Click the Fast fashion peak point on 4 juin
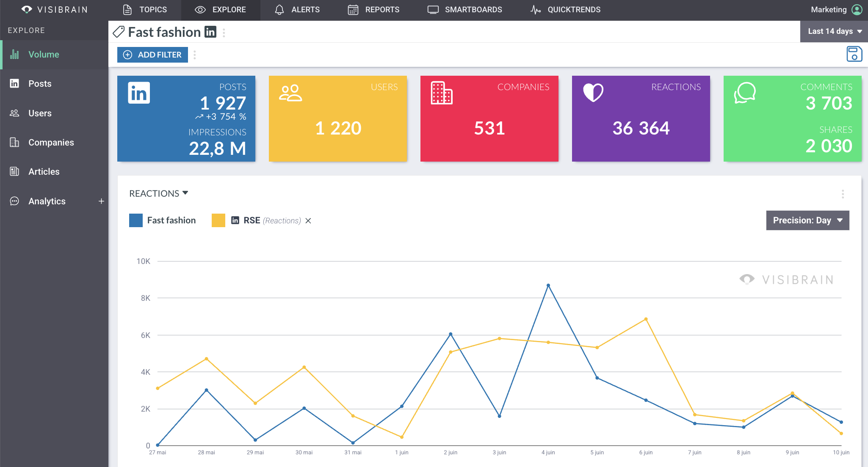 coord(548,286)
